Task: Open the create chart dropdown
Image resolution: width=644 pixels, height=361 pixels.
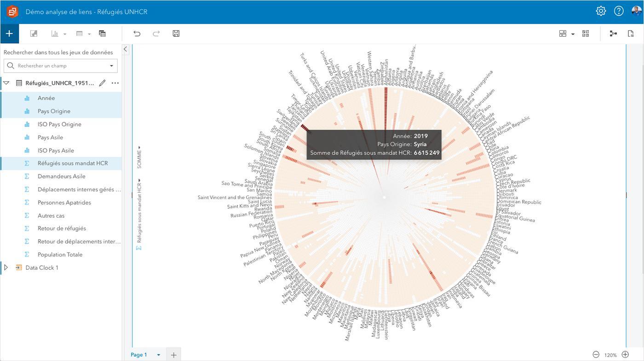Action: click(x=58, y=34)
